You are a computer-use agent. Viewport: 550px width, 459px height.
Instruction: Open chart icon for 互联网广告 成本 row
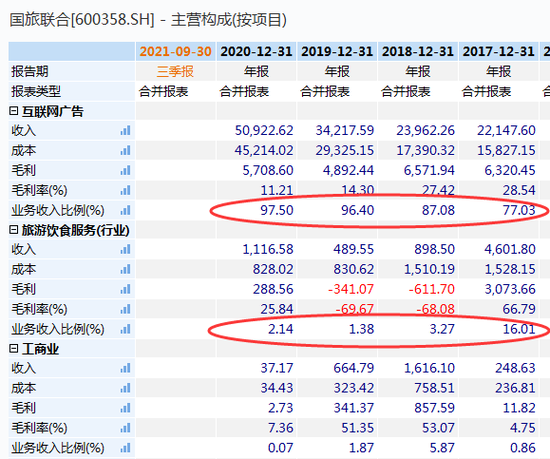click(x=125, y=150)
